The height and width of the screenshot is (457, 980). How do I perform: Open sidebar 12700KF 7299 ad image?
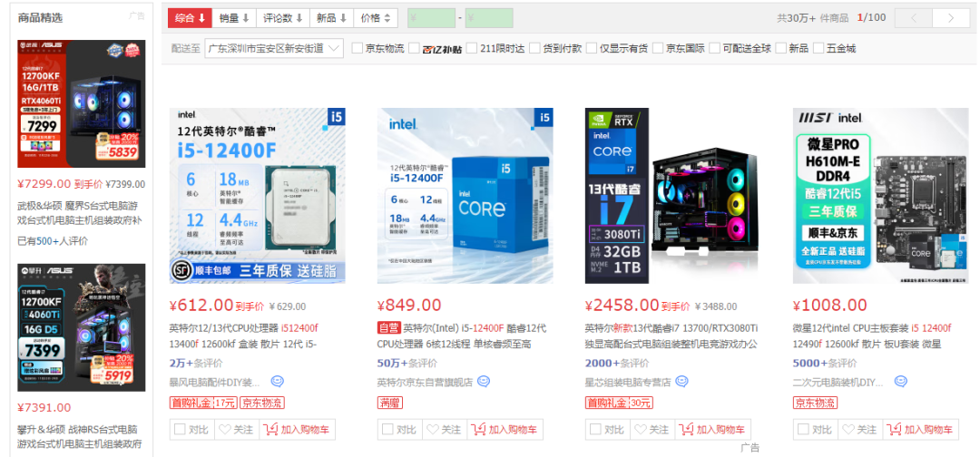click(82, 103)
